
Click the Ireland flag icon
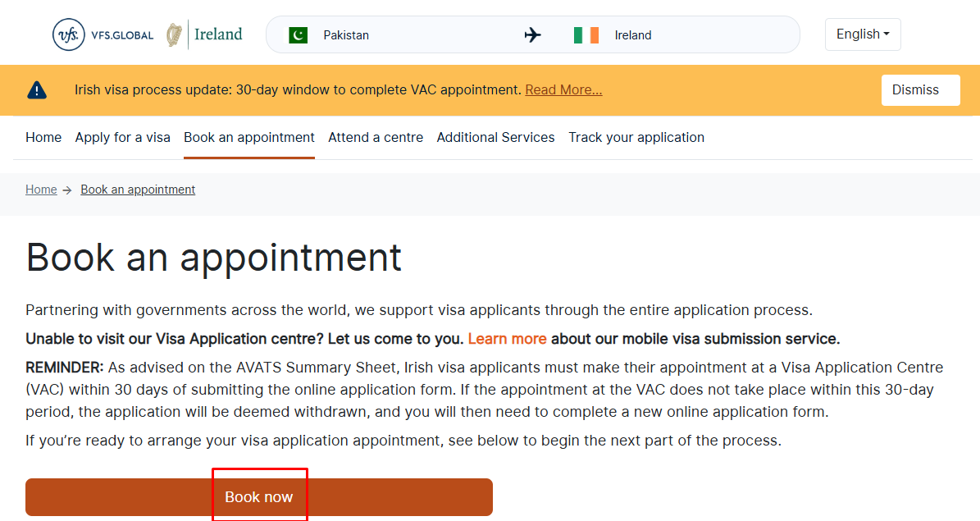(586, 35)
